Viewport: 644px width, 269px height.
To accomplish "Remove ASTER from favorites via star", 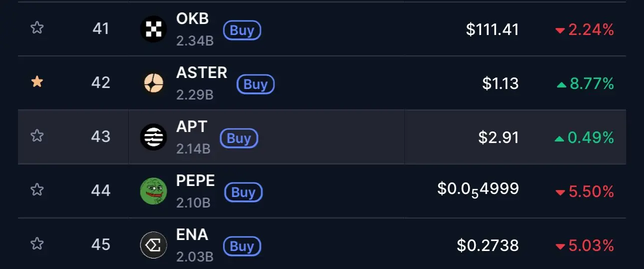I will coord(37,82).
